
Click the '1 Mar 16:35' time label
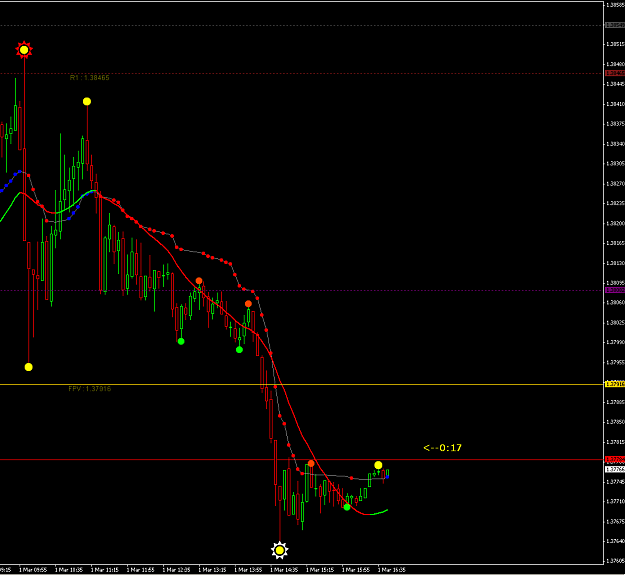coord(392,570)
